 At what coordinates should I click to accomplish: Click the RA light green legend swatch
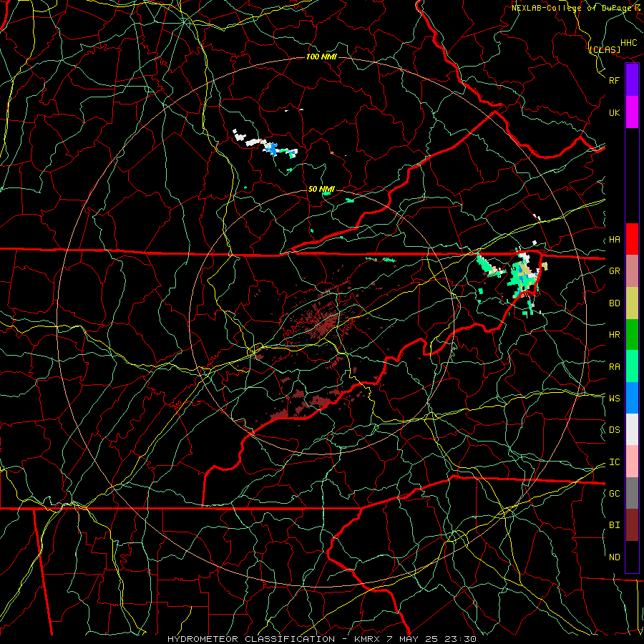[x=632, y=366]
